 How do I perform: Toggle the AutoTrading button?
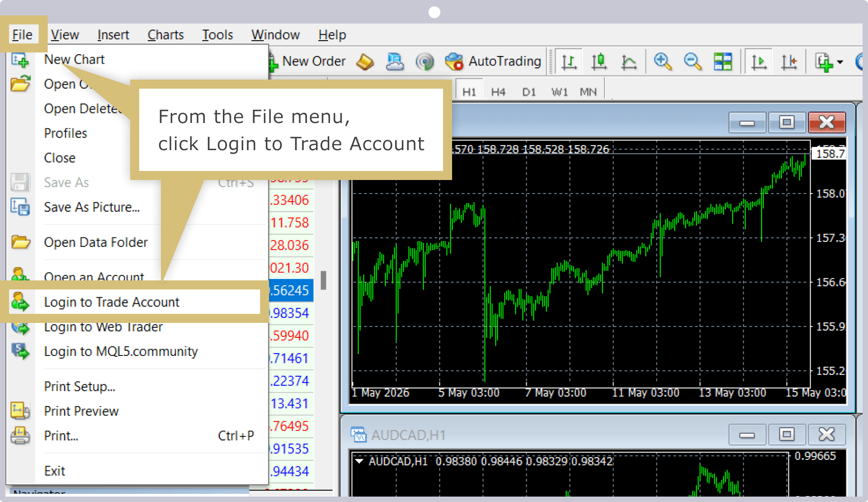coord(493,61)
